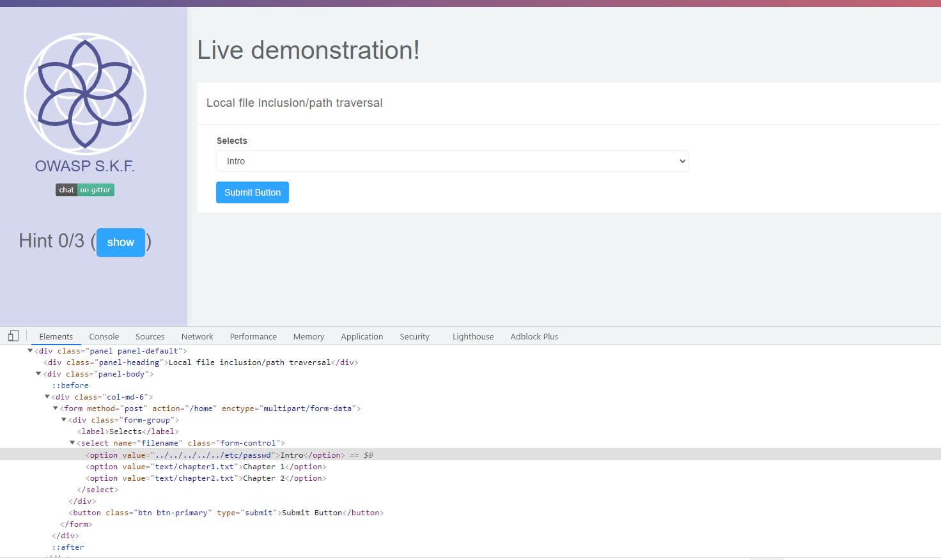Select the ::before pseudo-element row
This screenshot has width=941, height=560.
70,385
